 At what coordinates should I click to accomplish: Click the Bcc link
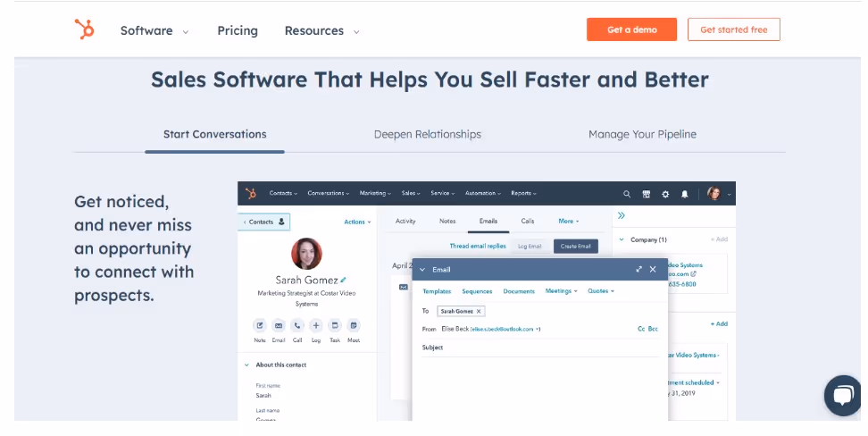coord(653,329)
